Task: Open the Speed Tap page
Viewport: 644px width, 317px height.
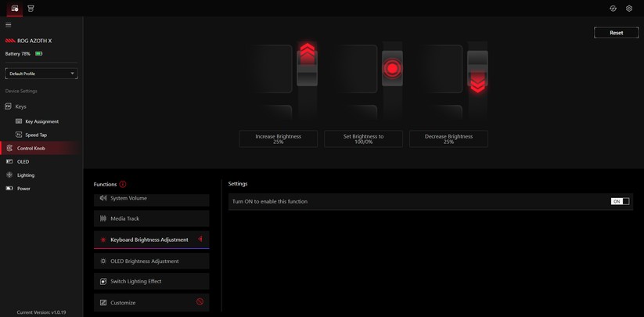Action: point(36,135)
